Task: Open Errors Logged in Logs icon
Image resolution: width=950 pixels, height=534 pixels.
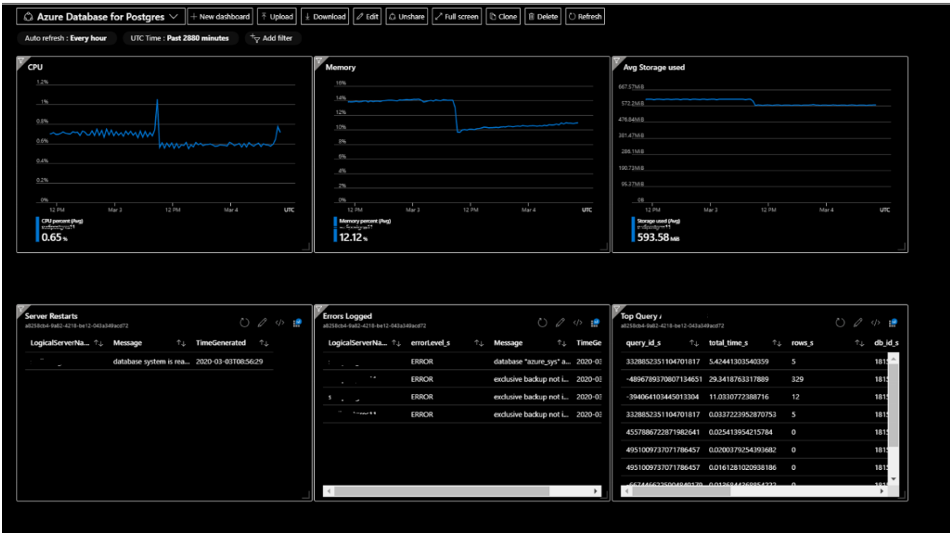Action: 595,322
